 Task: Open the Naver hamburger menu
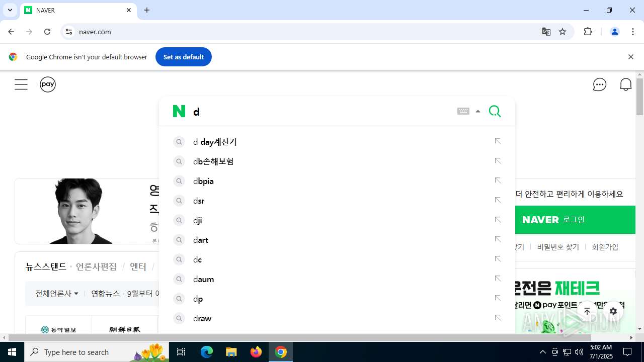coord(21,84)
